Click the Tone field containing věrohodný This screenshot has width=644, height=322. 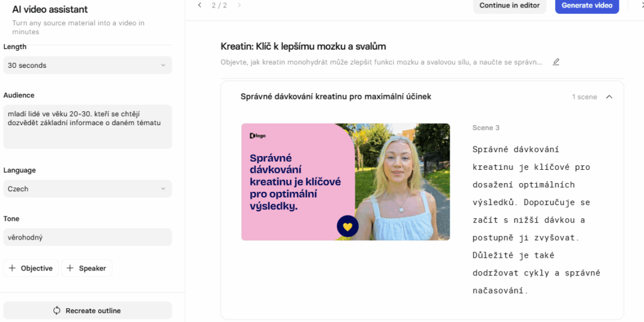click(x=87, y=238)
